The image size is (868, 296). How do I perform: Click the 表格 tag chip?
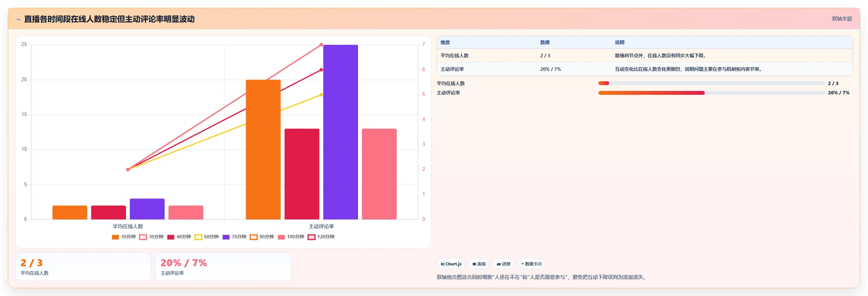click(479, 264)
